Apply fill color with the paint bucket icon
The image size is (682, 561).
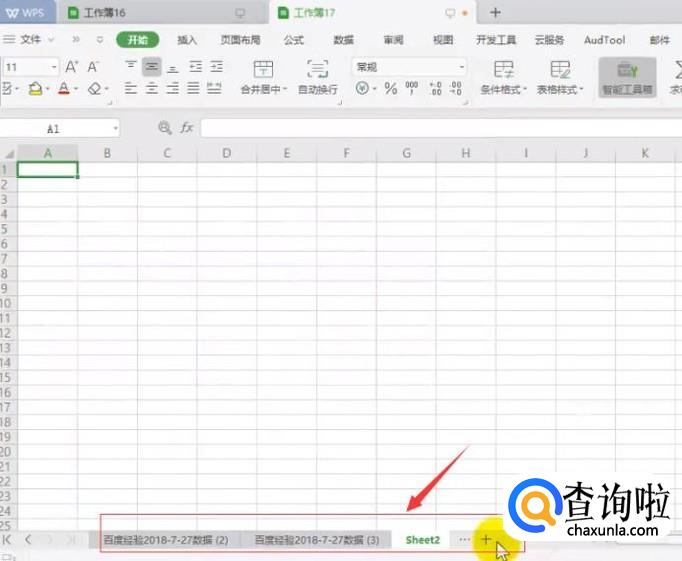click(35, 89)
